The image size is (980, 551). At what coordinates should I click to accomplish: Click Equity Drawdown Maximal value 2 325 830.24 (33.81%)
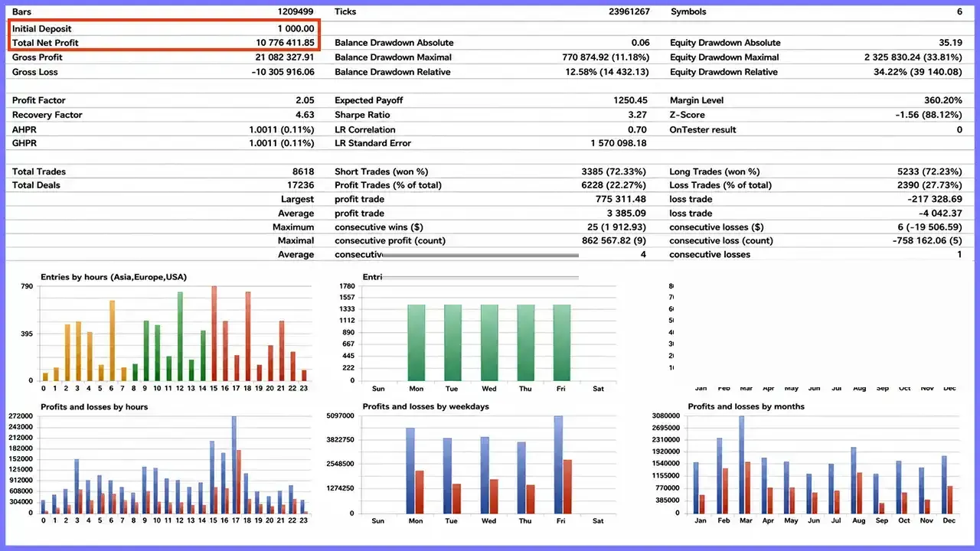click(913, 57)
